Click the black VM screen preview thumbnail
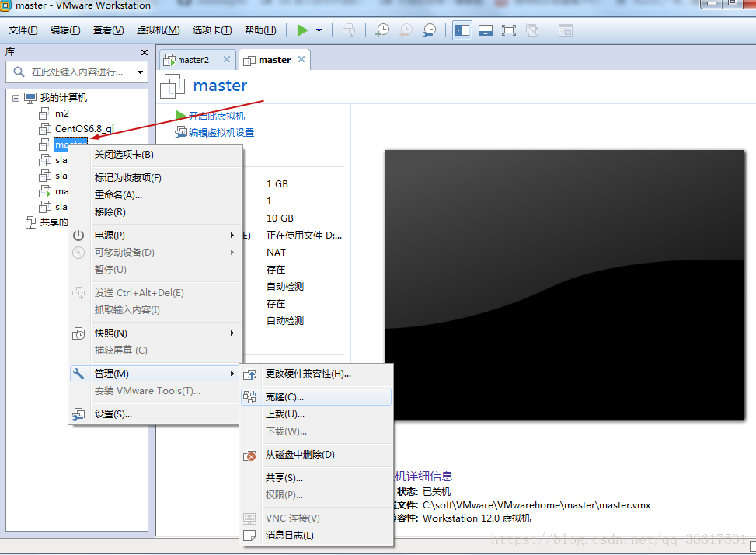This screenshot has width=756, height=555. click(x=565, y=285)
